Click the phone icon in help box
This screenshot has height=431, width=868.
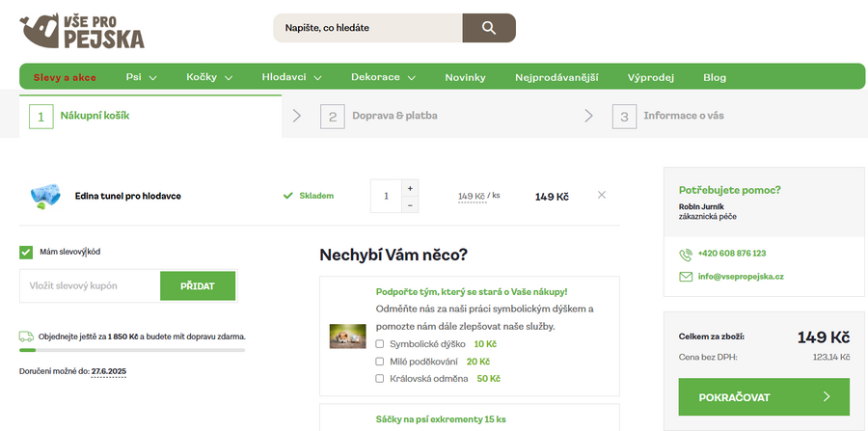[686, 254]
